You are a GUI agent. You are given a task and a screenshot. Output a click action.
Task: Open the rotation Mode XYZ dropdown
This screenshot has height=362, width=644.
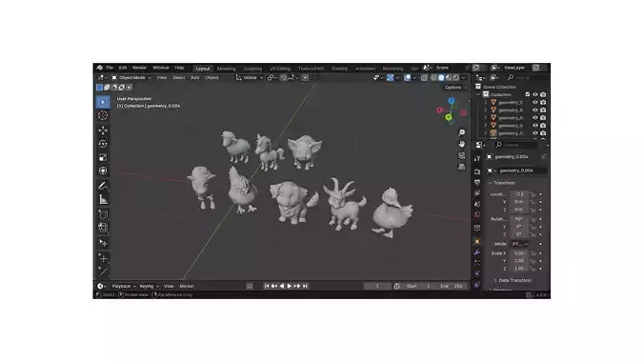click(520, 244)
